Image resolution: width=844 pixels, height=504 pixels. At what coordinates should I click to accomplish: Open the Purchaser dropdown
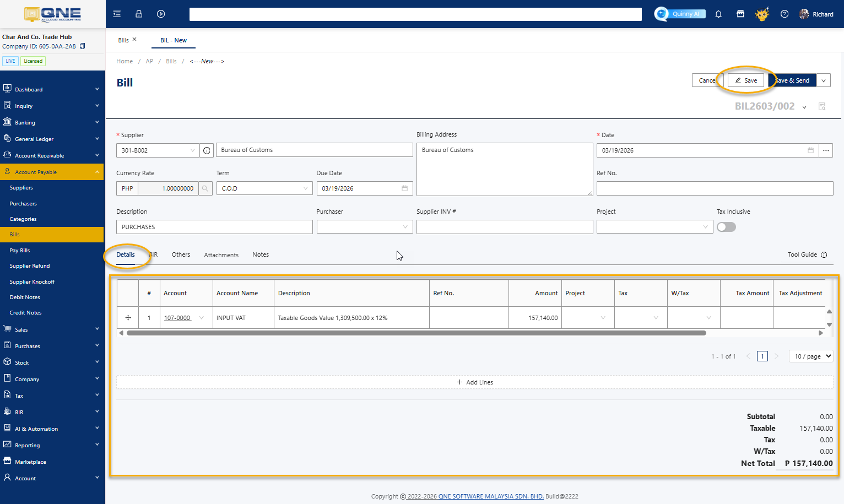pos(365,227)
